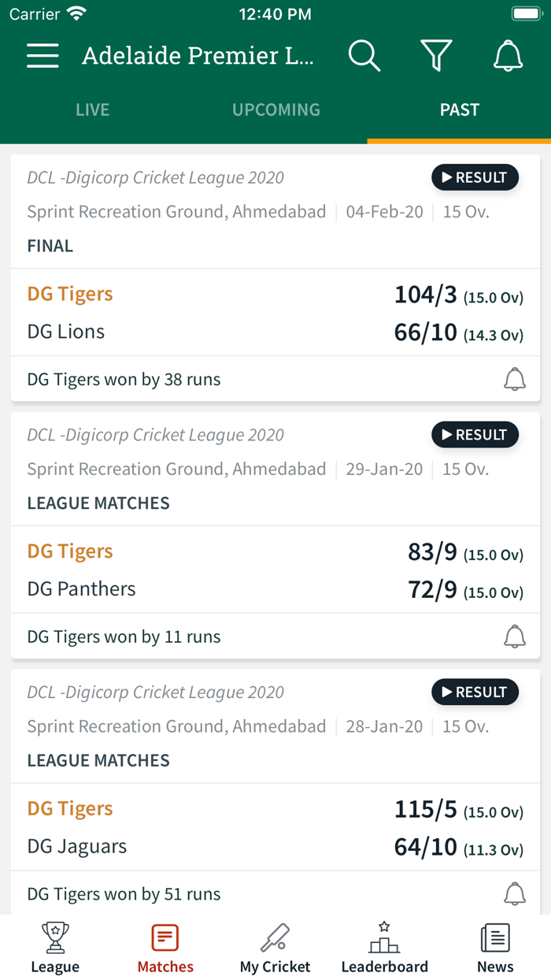Screen dimensions: 551x980
Task: Switch to the UPCOMING tab
Action: click(275, 110)
